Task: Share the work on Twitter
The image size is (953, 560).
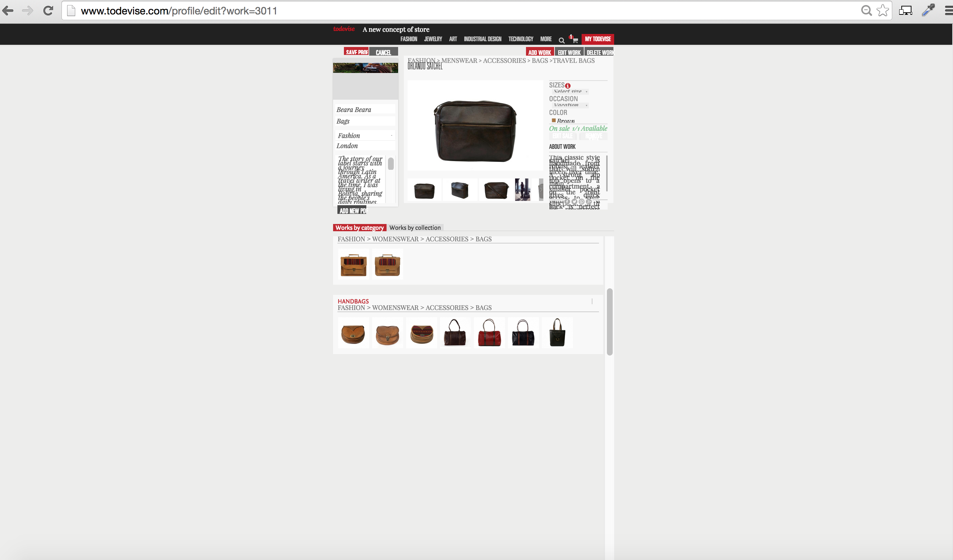Action: click(574, 202)
